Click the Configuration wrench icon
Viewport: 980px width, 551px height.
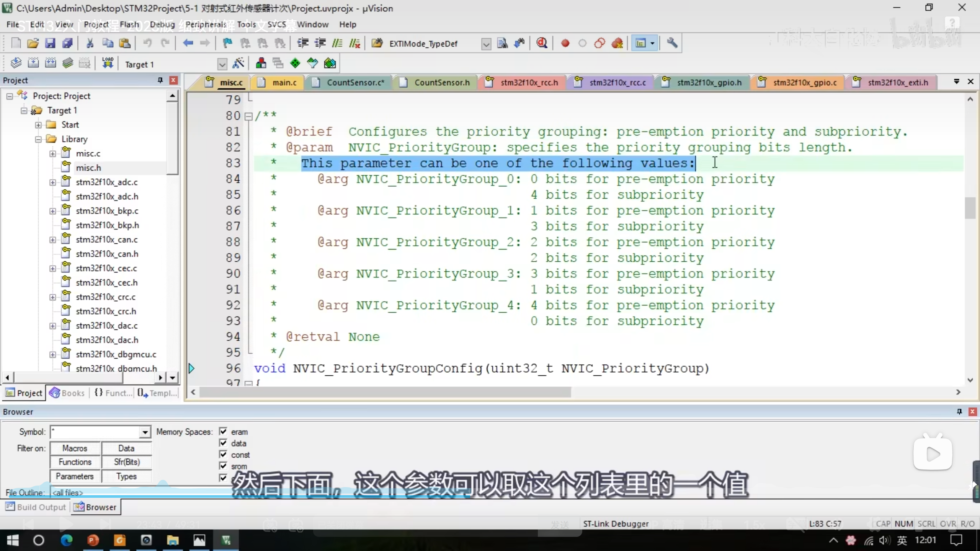672,43
